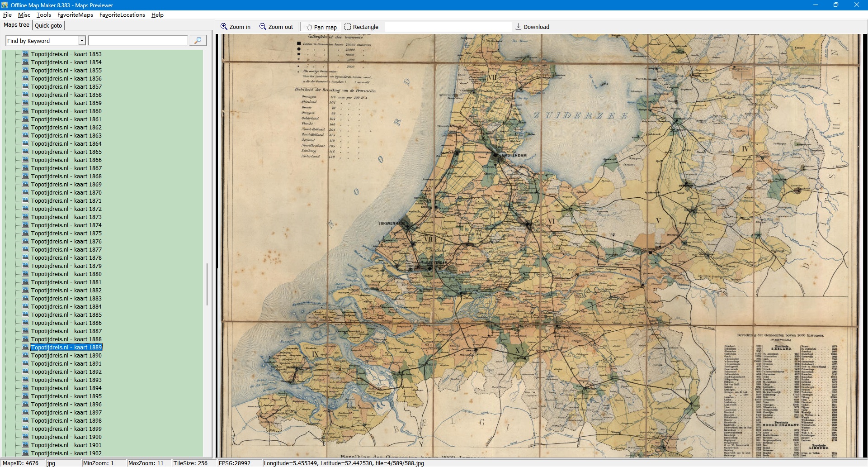Switch to the Quick goto tab
Image resolution: width=868 pixels, height=467 pixels.
tap(48, 25)
